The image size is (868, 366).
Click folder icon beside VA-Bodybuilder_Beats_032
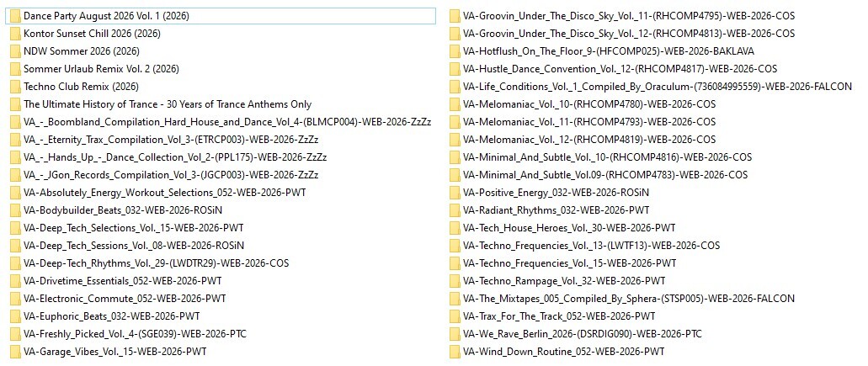(15, 210)
